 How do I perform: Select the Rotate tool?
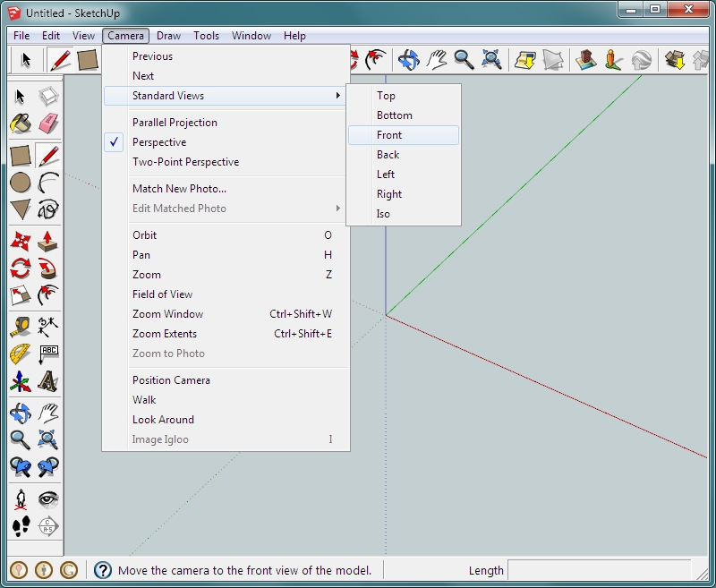click(x=20, y=268)
